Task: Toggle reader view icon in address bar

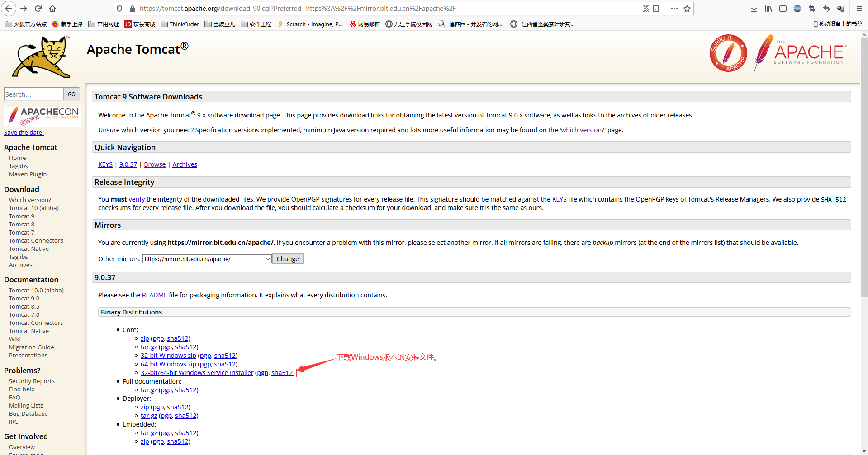Action: [656, 9]
